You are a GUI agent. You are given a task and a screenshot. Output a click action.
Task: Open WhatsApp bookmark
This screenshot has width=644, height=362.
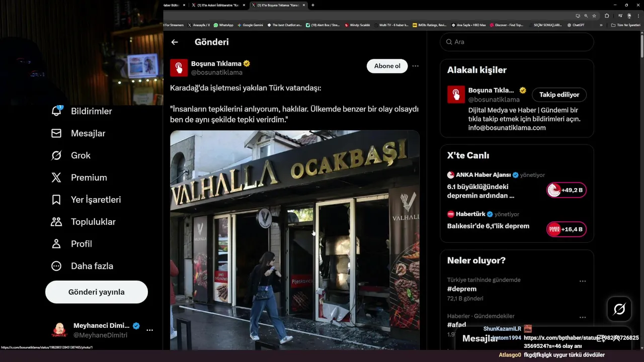pyautogui.click(x=223, y=25)
